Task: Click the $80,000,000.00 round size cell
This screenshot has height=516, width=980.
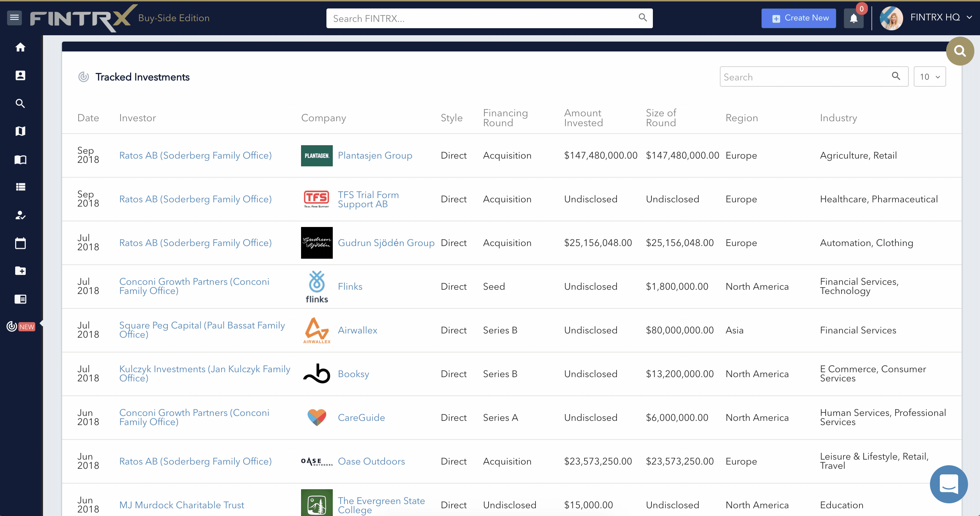Action: [680, 331]
